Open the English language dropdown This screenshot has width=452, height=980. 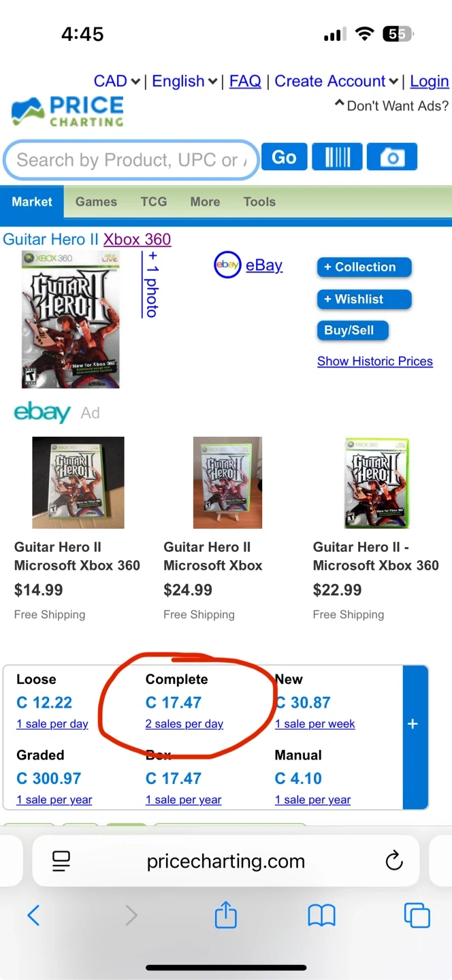click(x=184, y=82)
